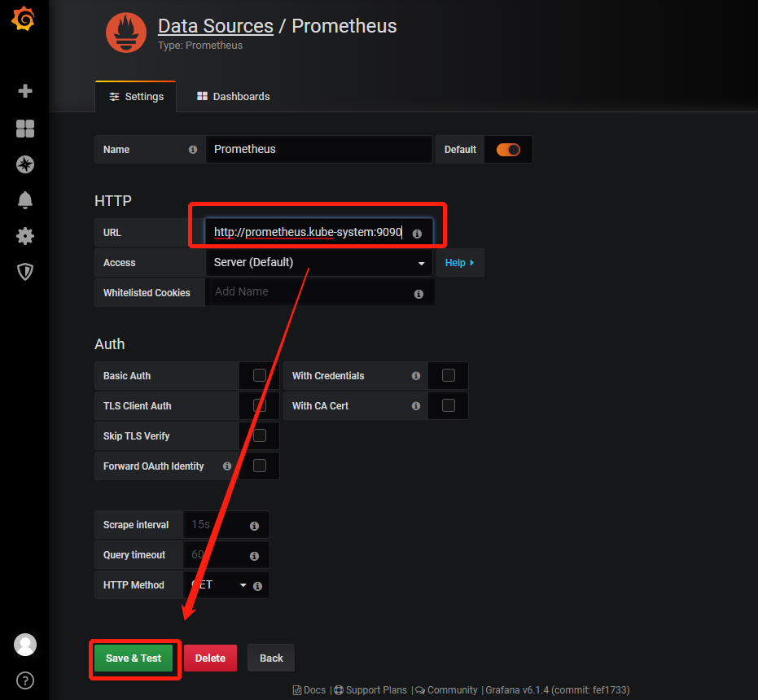Open the Server Admin shield icon
Image resolution: width=758 pixels, height=700 pixels.
click(x=25, y=272)
